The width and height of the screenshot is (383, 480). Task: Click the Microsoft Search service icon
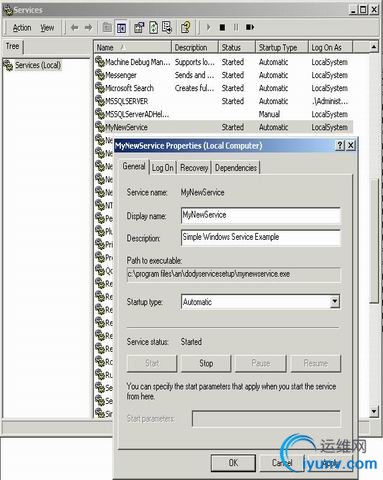pyautogui.click(x=100, y=88)
